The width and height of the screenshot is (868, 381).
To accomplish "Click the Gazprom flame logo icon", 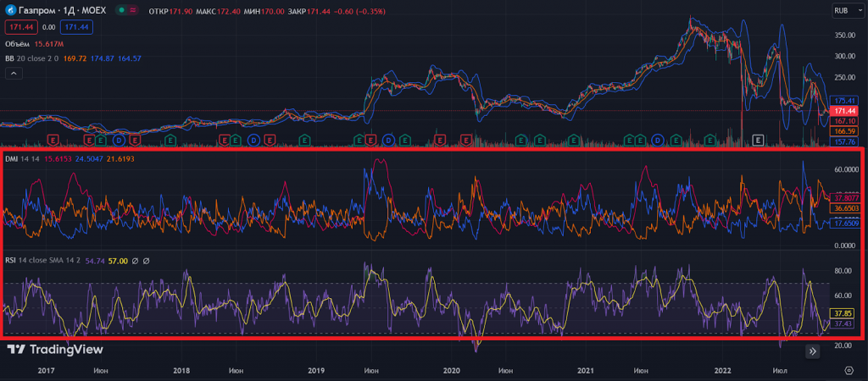I will pos(10,11).
